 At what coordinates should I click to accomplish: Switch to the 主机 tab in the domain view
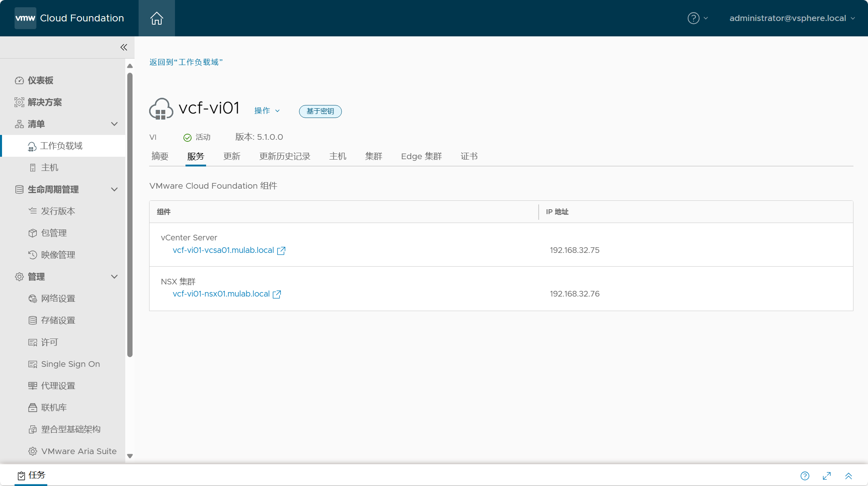click(x=338, y=156)
